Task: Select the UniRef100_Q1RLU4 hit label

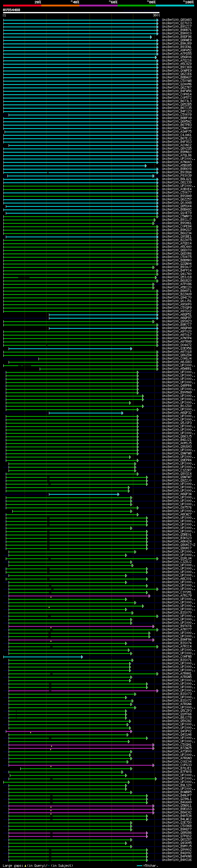Action: click(x=177, y=559)
